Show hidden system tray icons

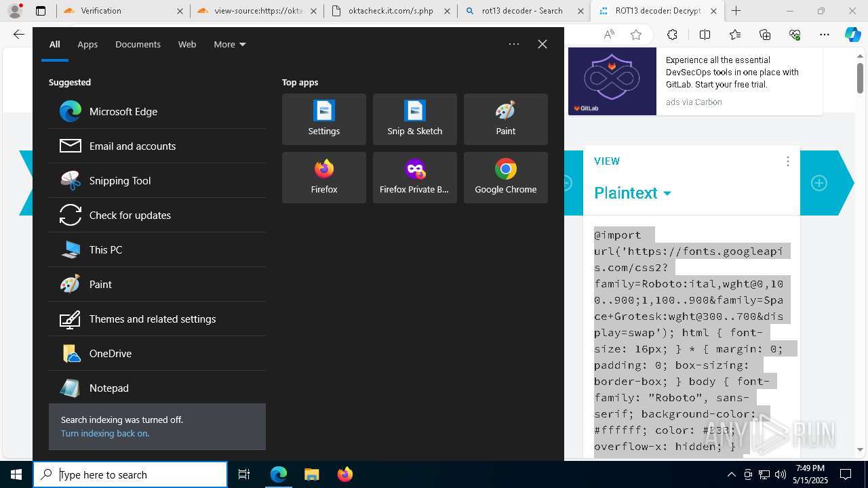[x=732, y=474]
